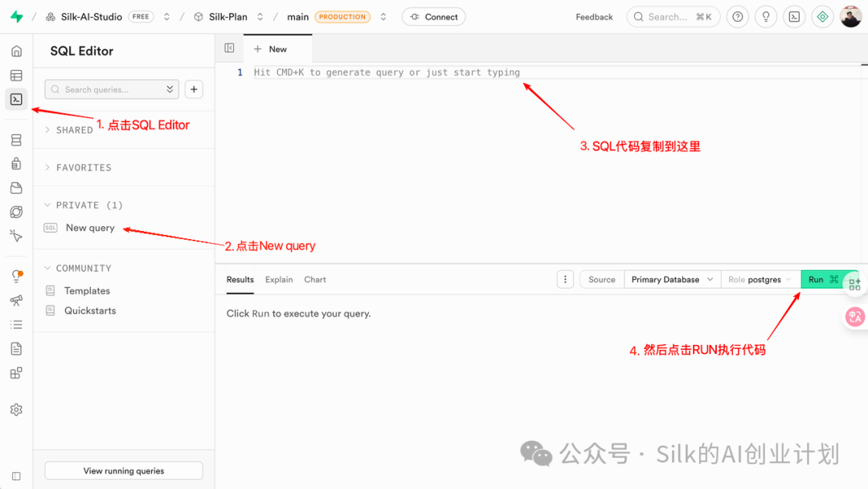Open the advisor lightbulb icon in header
868x489 pixels.
(766, 17)
